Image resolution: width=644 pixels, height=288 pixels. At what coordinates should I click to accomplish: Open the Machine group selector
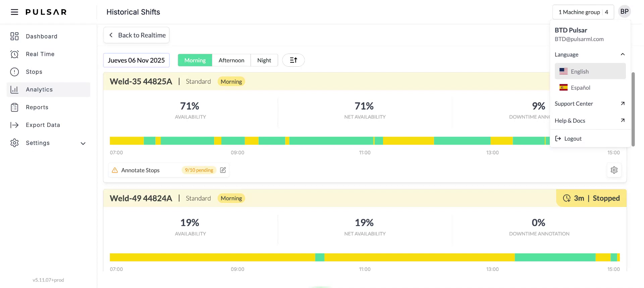[x=583, y=12]
